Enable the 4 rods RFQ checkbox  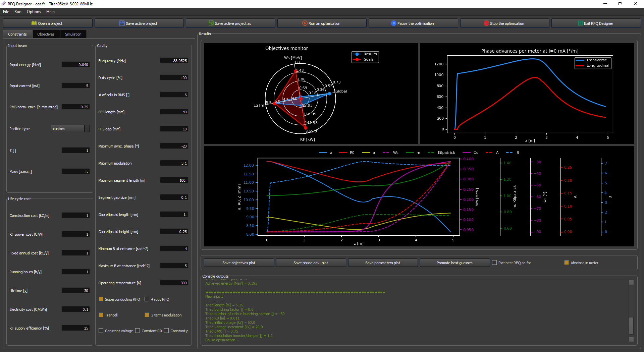147,299
